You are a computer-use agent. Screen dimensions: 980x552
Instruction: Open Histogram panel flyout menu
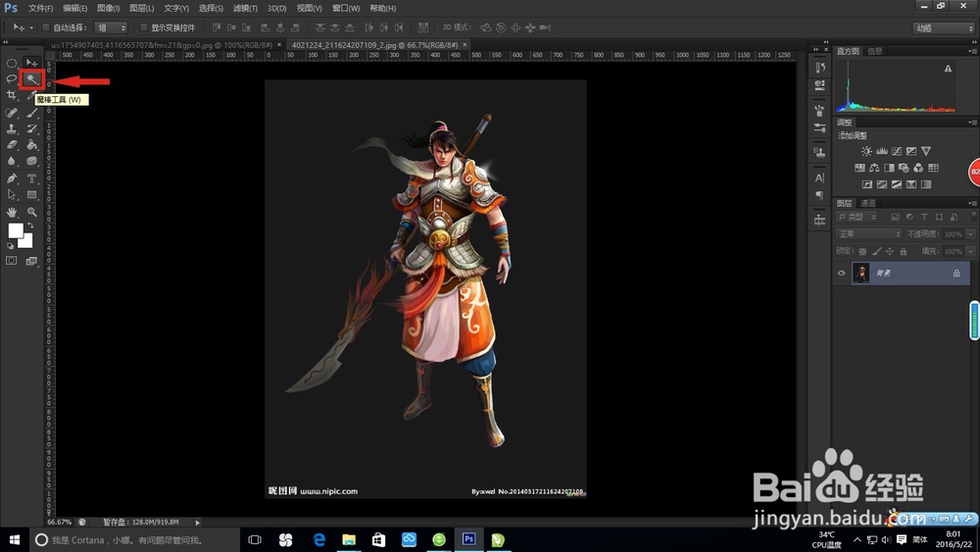971,51
